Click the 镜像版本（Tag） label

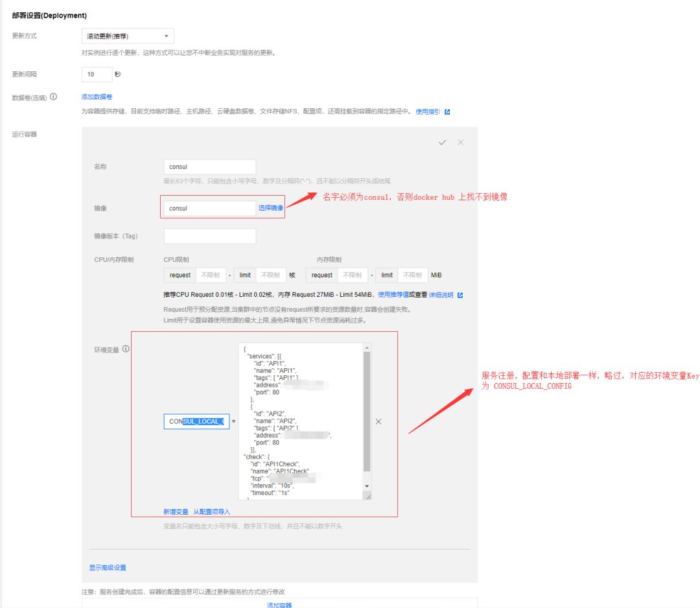[115, 236]
